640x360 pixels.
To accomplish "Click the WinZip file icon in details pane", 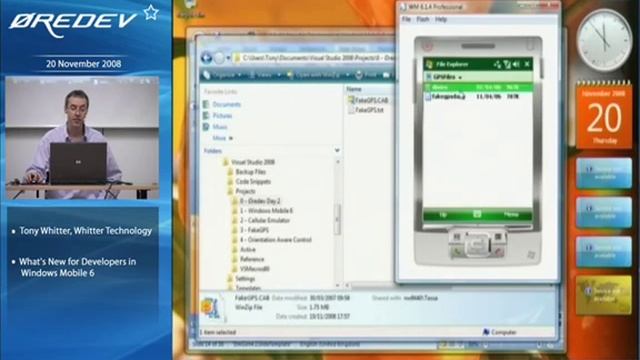I will [212, 308].
